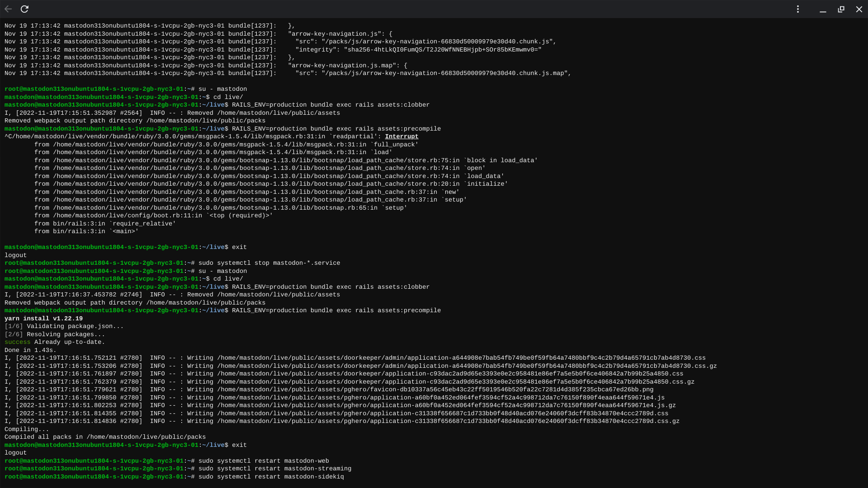Viewport: 868px width, 488px height.
Task: Select the underlined Interrupt text
Action: (x=401, y=136)
